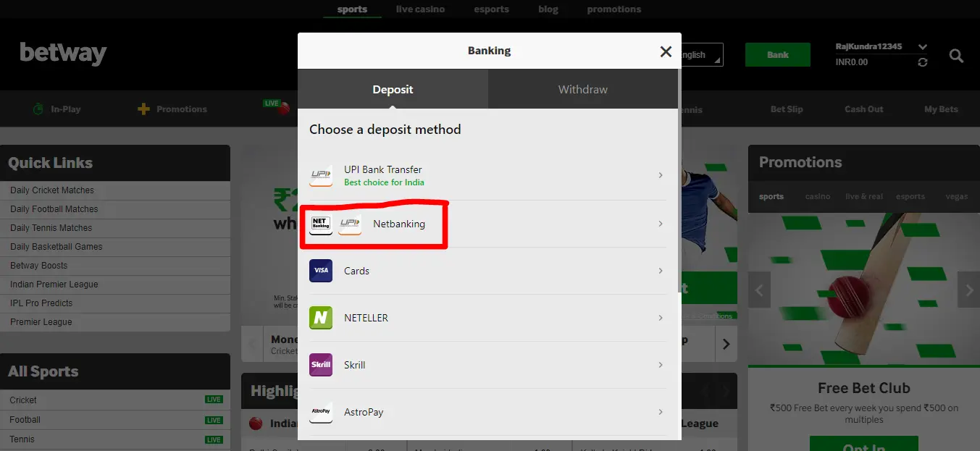Click the balance refresh icon
Image resolution: width=980 pixels, height=451 pixels.
922,62
